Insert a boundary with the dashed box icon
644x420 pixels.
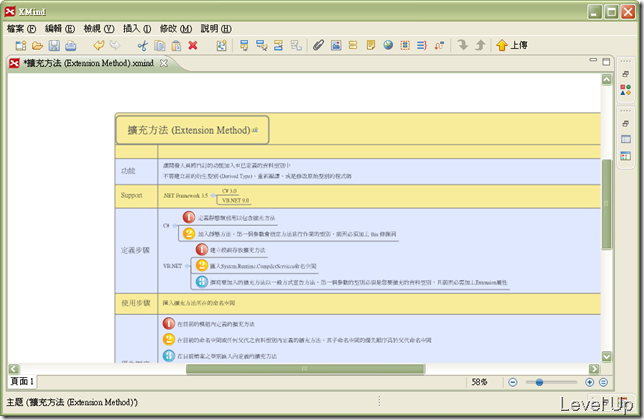pos(405,45)
